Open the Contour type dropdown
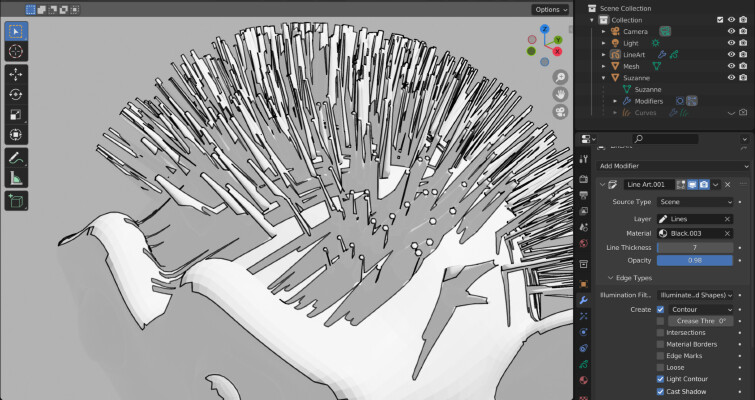 (701, 310)
